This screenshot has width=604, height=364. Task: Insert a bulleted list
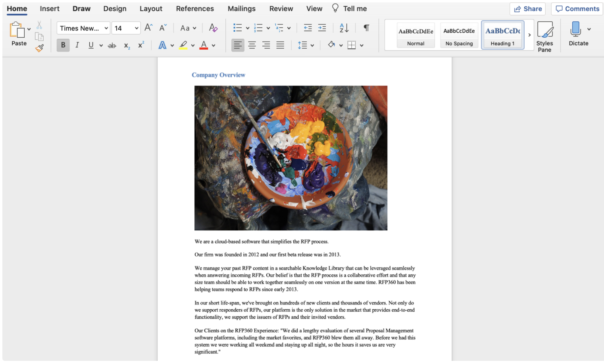click(238, 28)
